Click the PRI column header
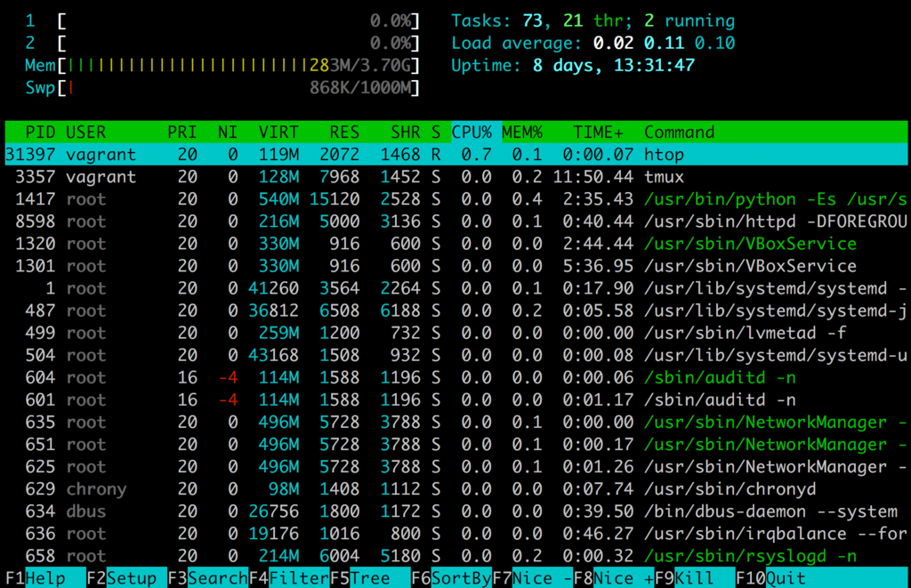Viewport: 911px width, 588px height. point(181,133)
